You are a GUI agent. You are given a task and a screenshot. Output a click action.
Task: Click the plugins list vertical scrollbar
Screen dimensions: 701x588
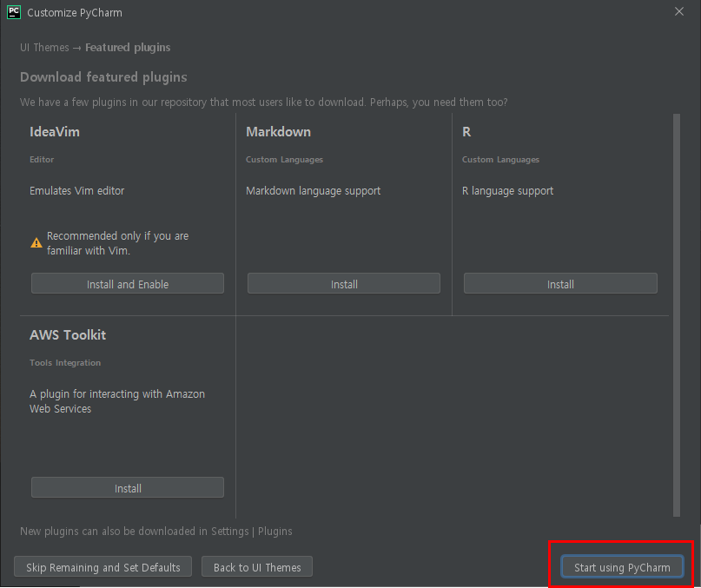tap(677, 315)
